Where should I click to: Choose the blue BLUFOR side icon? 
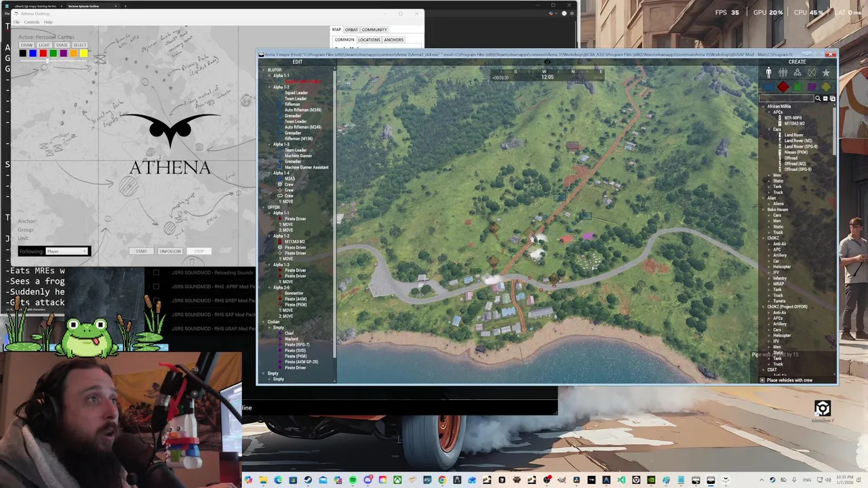769,87
